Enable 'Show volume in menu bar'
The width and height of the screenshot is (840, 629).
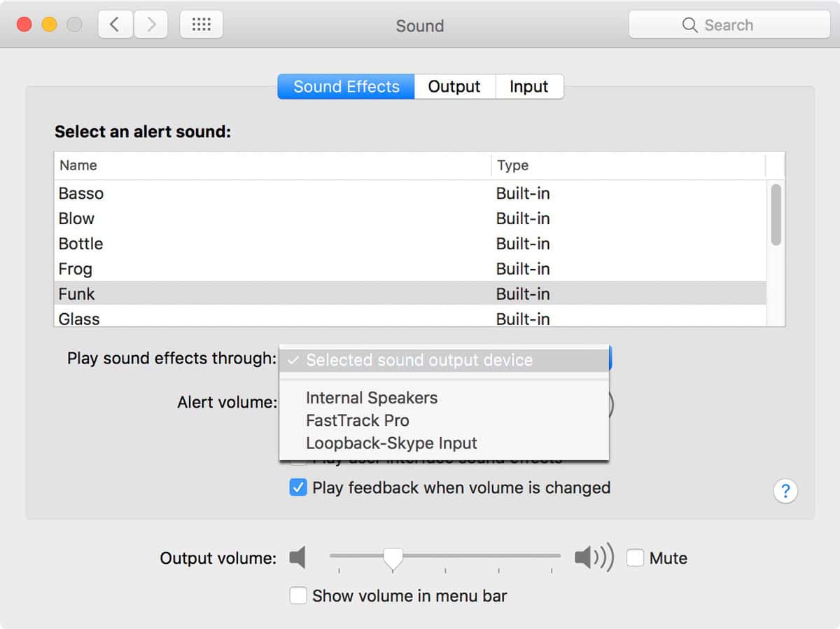(298, 595)
